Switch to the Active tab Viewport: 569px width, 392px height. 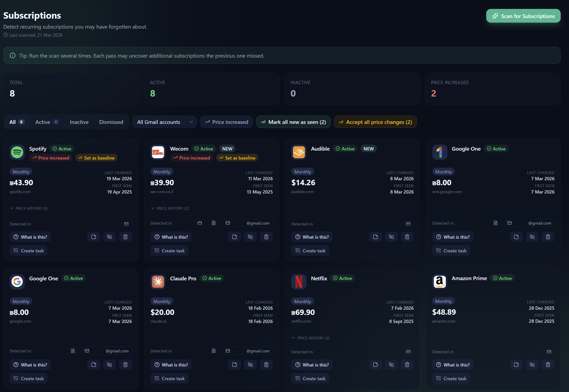point(47,122)
